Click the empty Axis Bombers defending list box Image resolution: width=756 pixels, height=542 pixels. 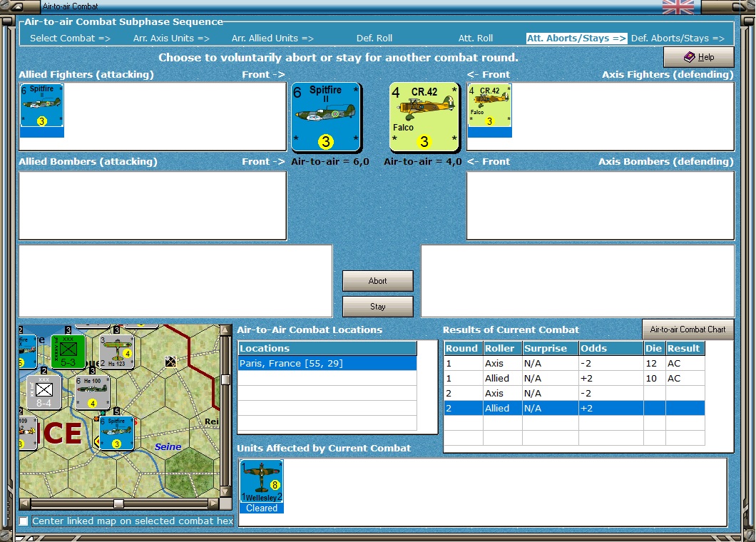pos(601,205)
